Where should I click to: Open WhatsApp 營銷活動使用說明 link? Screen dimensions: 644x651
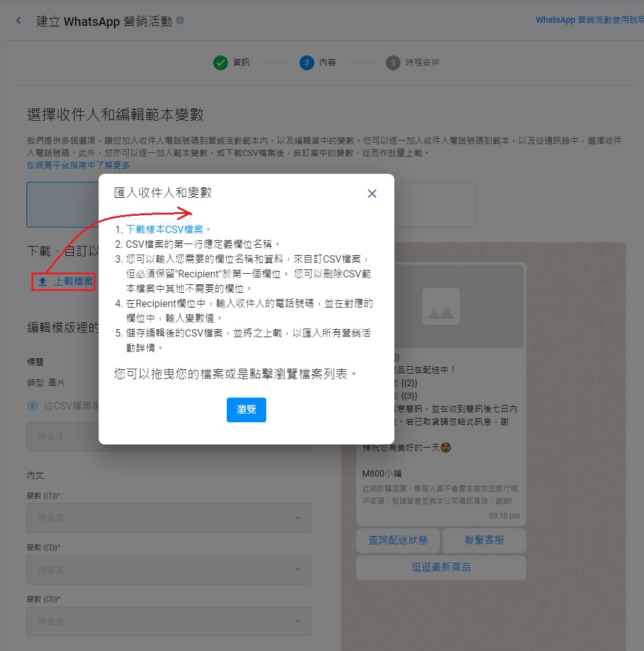[590, 20]
